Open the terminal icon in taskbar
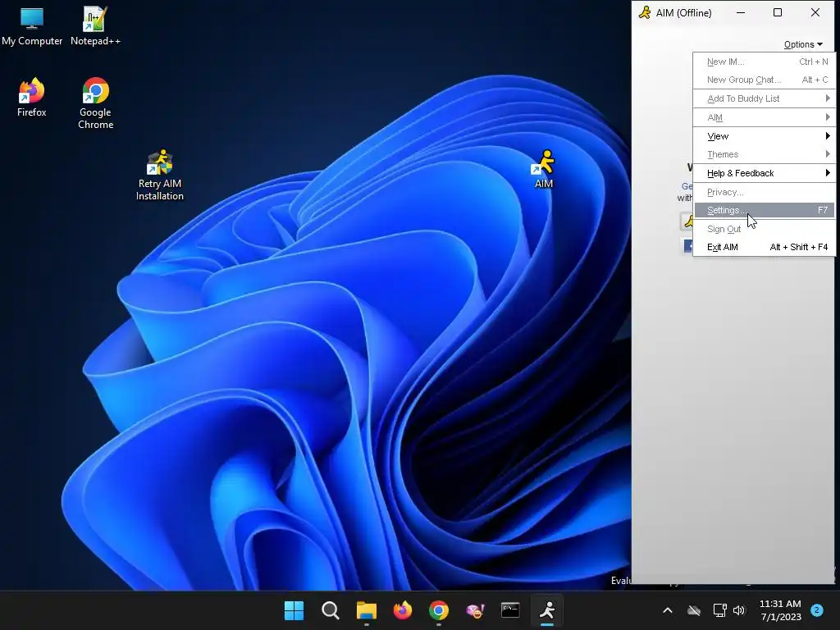The height and width of the screenshot is (630, 840). coord(510,610)
